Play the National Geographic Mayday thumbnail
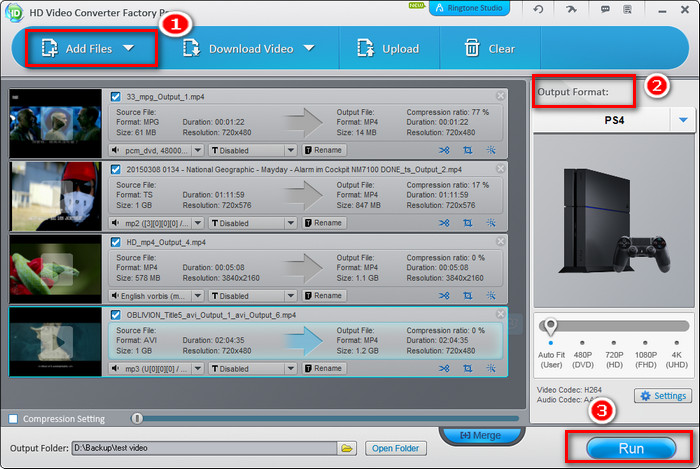This screenshot has height=469, width=700. coord(57,196)
